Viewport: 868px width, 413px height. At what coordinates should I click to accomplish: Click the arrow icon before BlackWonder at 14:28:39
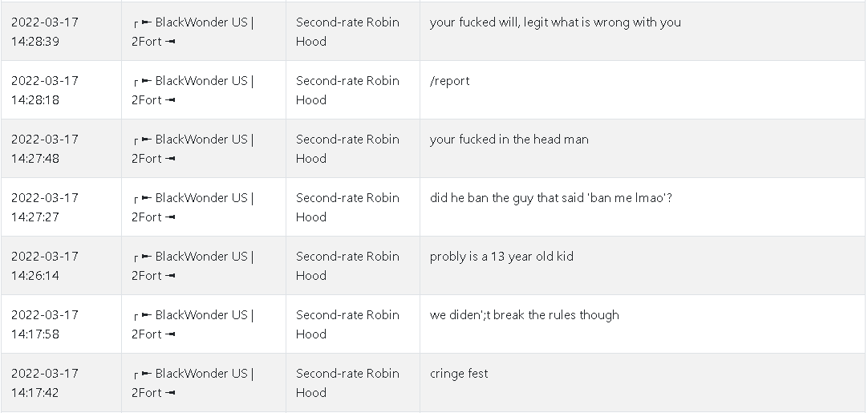pos(147,22)
